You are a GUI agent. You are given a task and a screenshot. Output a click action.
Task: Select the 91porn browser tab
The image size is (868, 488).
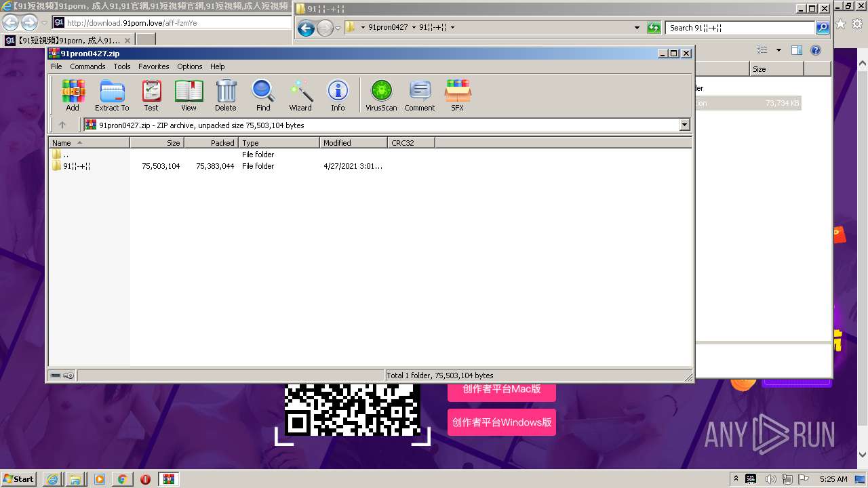[x=66, y=41]
